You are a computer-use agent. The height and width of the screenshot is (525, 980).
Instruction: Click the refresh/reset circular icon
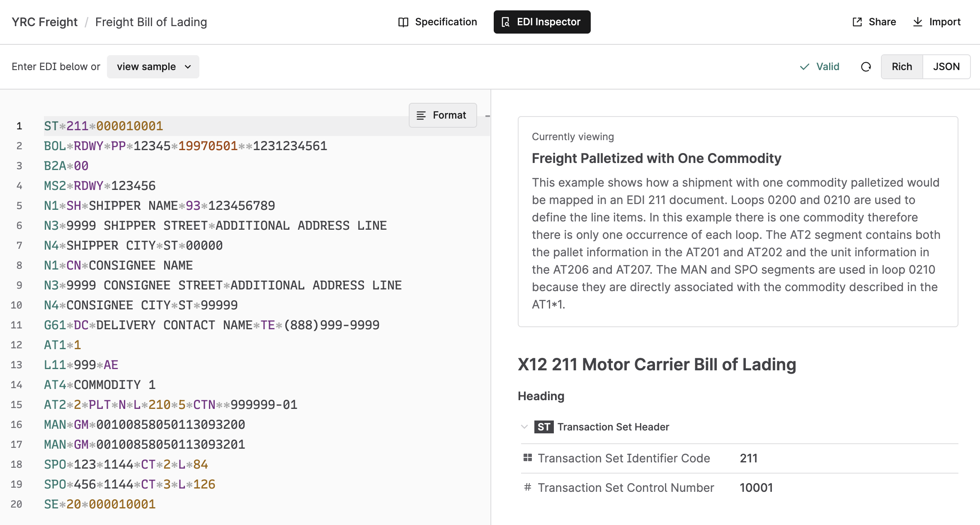pos(866,67)
